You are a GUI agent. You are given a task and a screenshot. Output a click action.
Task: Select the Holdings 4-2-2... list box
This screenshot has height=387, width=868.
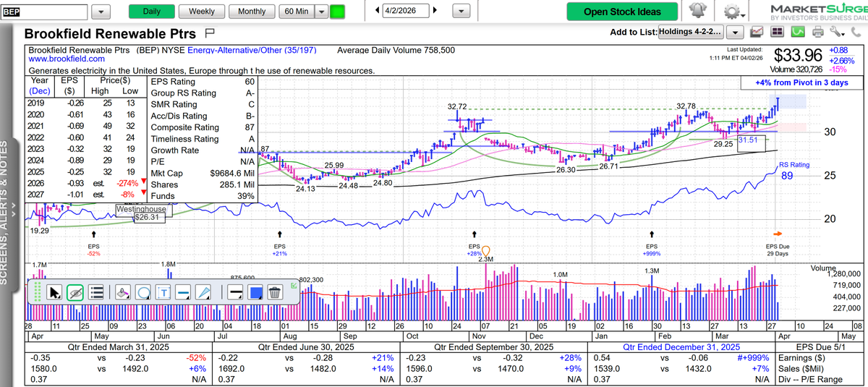coord(690,32)
